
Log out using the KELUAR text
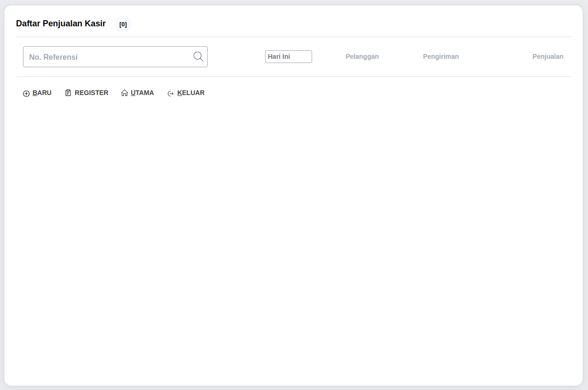pyautogui.click(x=191, y=93)
